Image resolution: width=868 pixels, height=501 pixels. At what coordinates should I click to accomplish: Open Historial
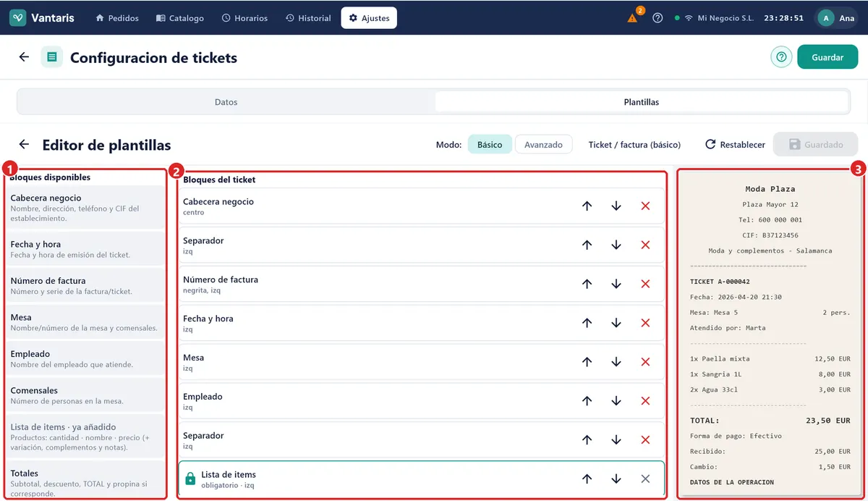[308, 18]
